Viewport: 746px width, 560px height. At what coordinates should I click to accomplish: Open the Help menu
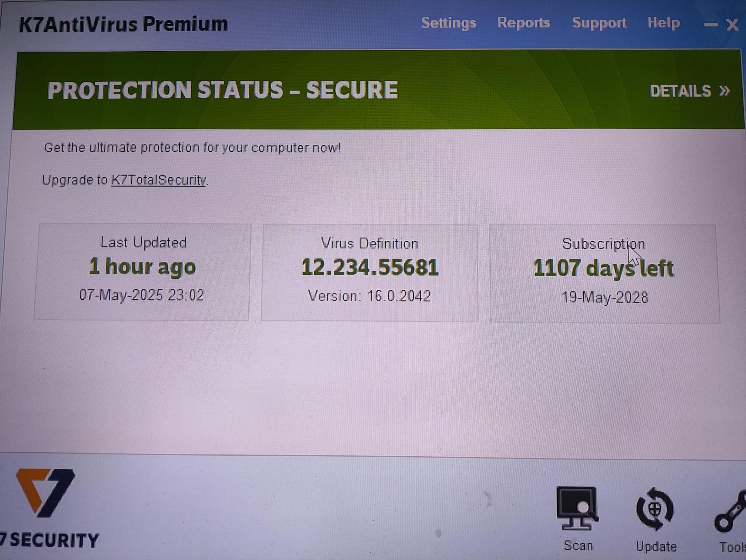[x=663, y=23]
